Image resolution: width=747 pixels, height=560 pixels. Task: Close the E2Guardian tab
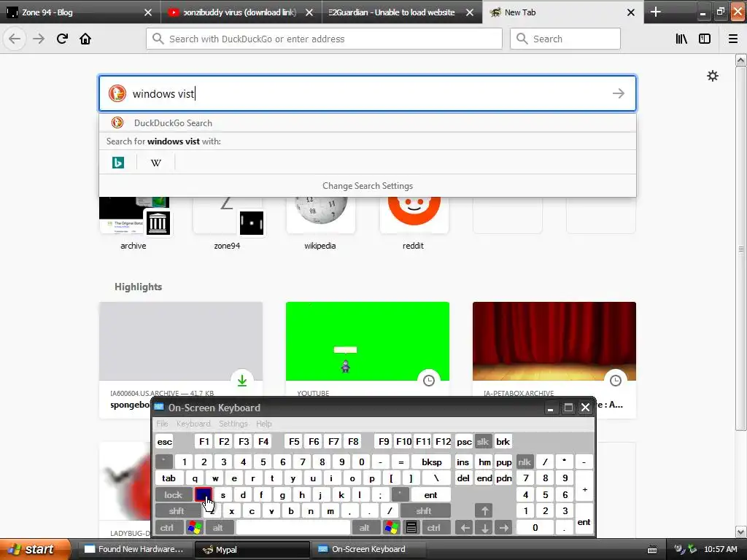[470, 12]
